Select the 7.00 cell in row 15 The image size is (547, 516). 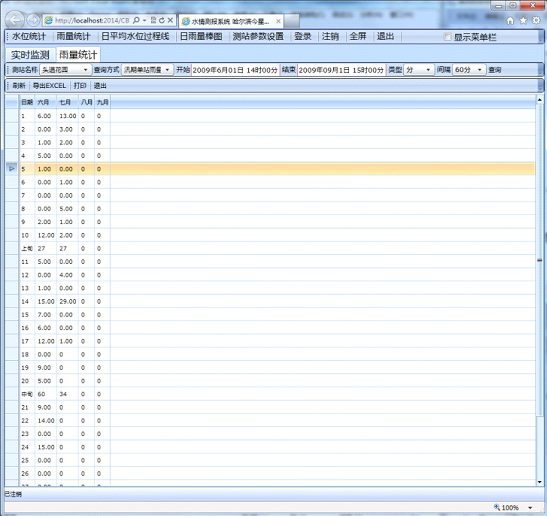pos(46,315)
